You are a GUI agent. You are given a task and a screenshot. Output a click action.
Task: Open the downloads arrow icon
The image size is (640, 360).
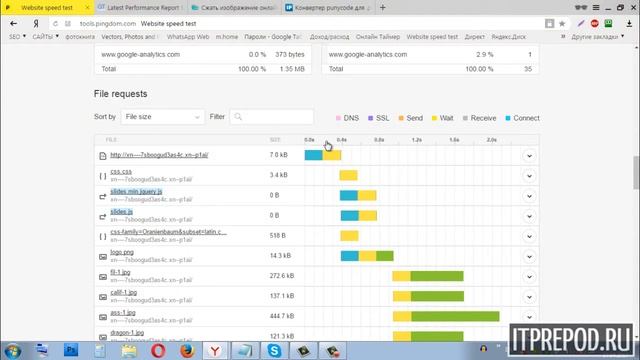click(x=629, y=24)
